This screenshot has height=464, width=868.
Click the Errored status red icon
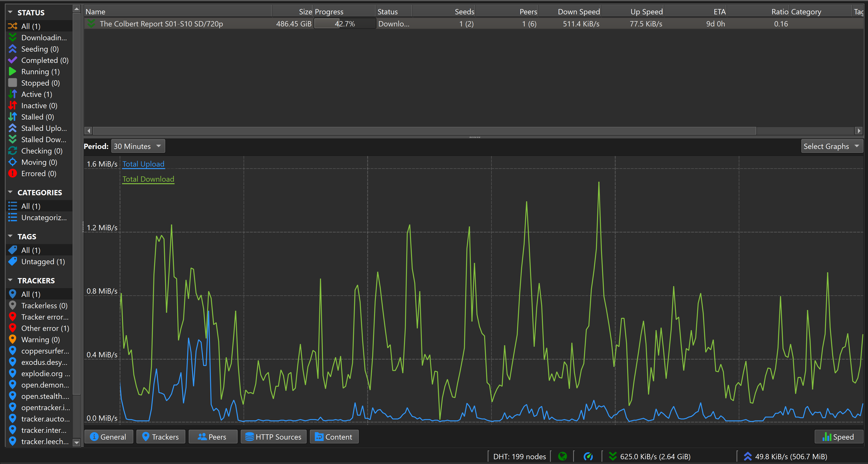[13, 173]
